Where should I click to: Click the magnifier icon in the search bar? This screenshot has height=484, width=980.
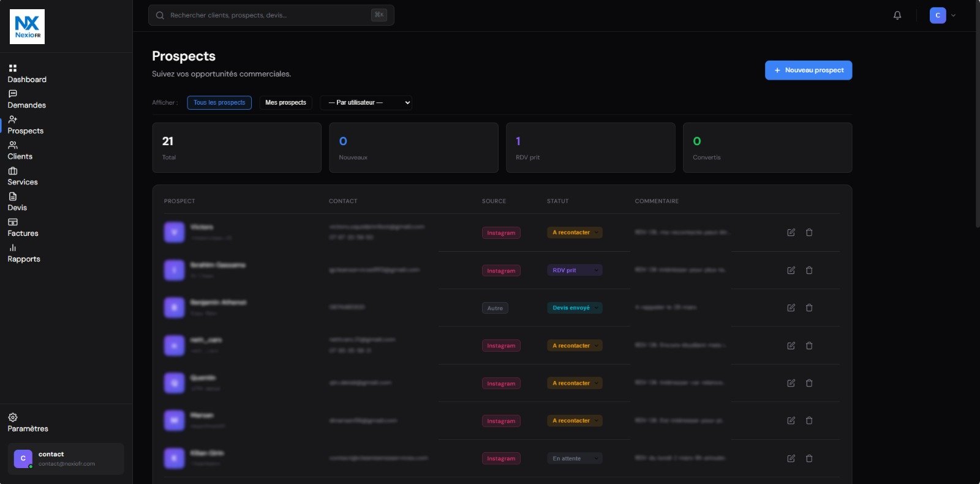160,15
